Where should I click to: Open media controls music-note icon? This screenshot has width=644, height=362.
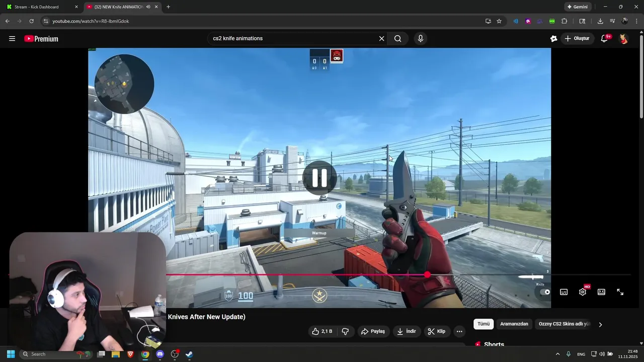click(612, 21)
